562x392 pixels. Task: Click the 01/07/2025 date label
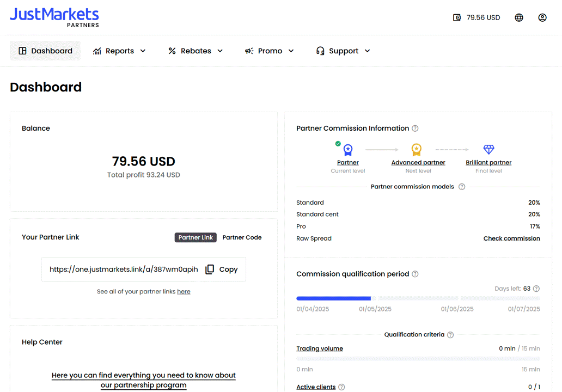point(524,309)
